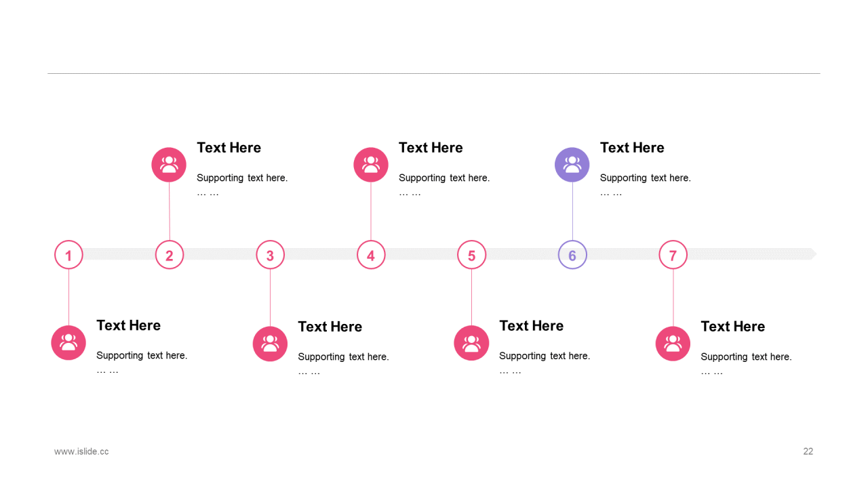The image size is (868, 488).
Task: Click timeline marker number 2
Action: tap(170, 256)
